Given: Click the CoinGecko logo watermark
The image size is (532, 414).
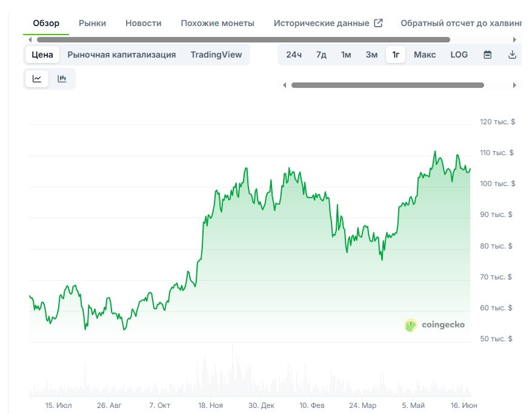Looking at the screenshot, I should pyautogui.click(x=435, y=325).
